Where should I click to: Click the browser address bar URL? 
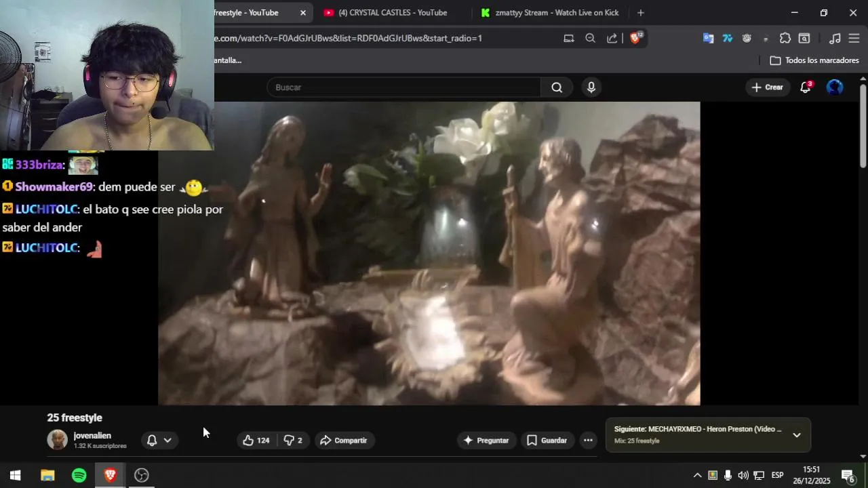coord(348,38)
